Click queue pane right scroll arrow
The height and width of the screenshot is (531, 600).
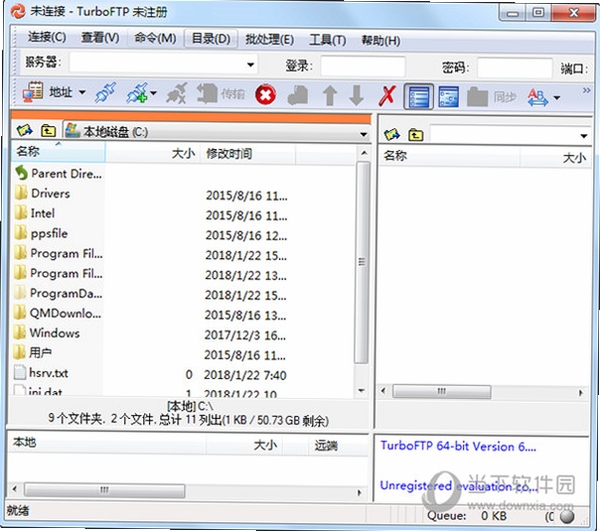[x=359, y=492]
